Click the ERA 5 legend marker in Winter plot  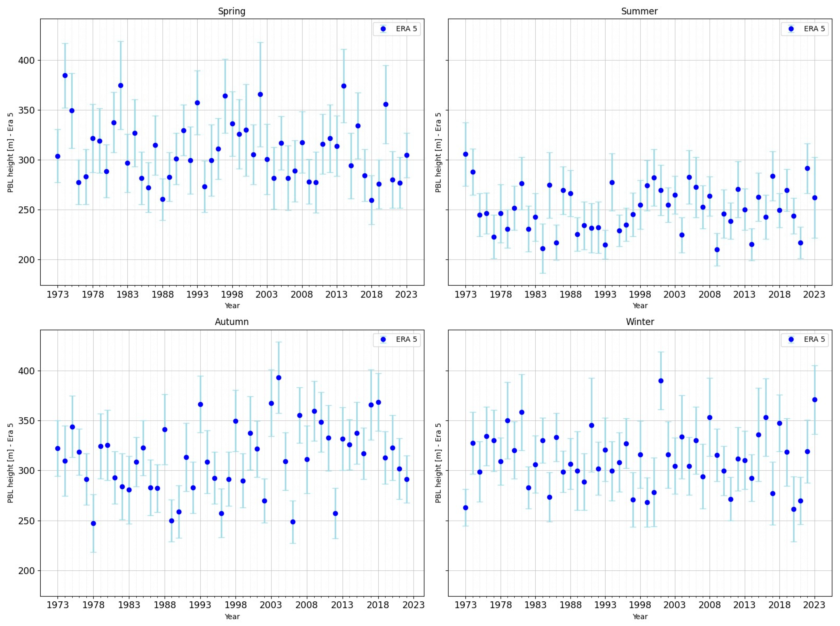[x=791, y=339]
